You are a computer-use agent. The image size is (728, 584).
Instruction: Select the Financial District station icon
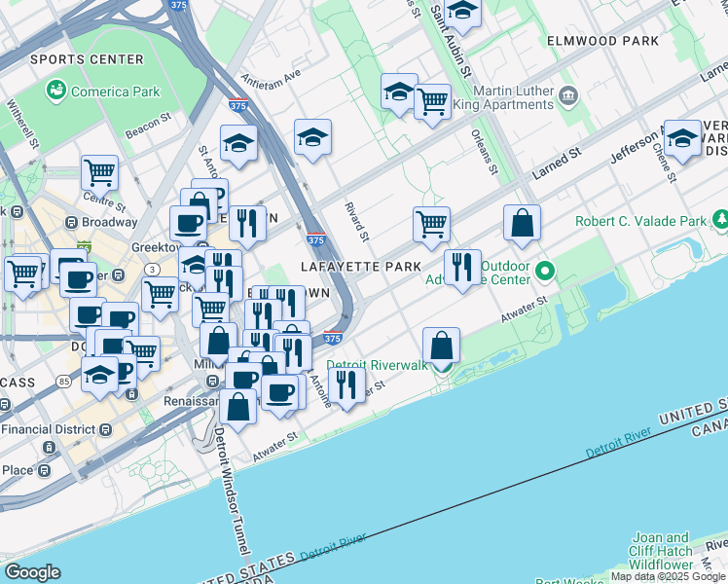click(106, 430)
